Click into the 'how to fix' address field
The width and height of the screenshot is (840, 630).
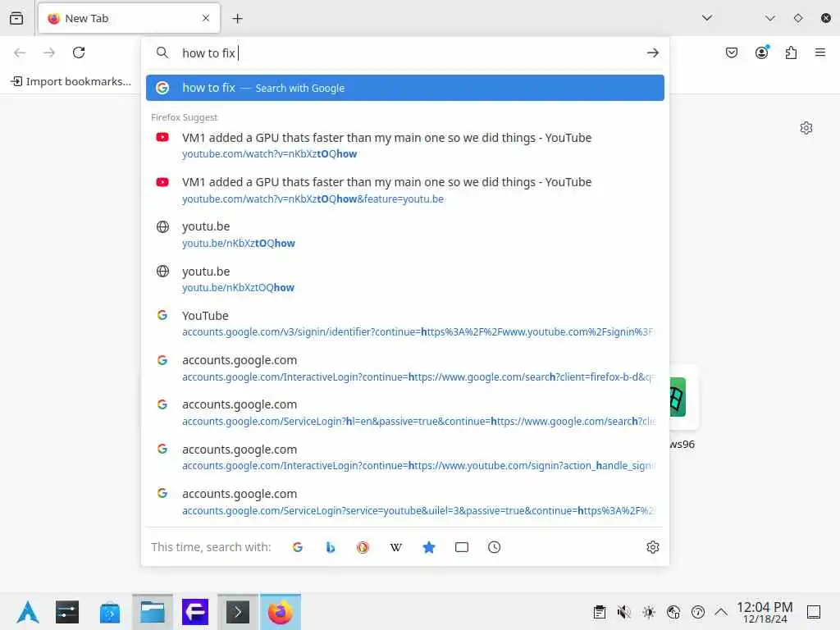[x=407, y=53]
